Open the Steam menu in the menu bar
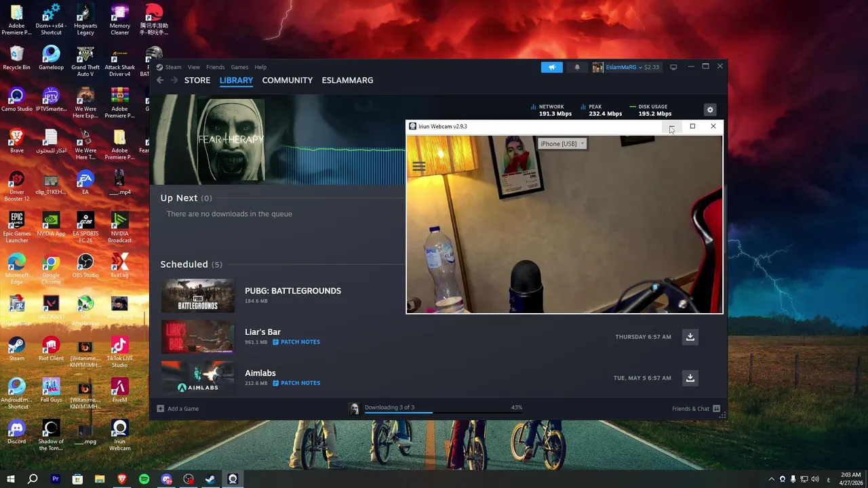 173,67
